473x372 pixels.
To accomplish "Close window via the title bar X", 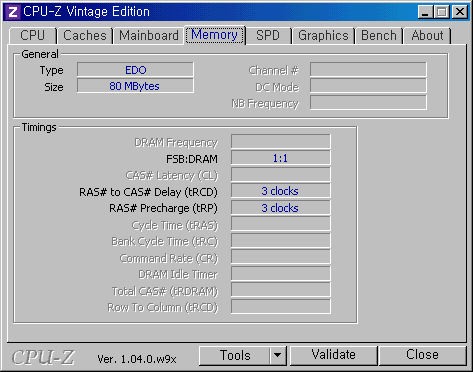I will pos(459,12).
